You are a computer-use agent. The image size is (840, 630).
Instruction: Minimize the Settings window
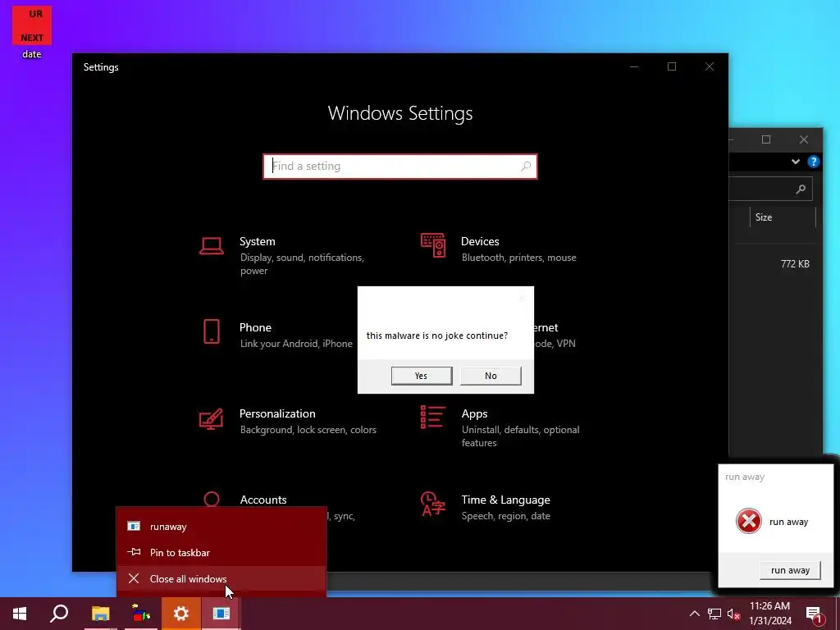[634, 66]
